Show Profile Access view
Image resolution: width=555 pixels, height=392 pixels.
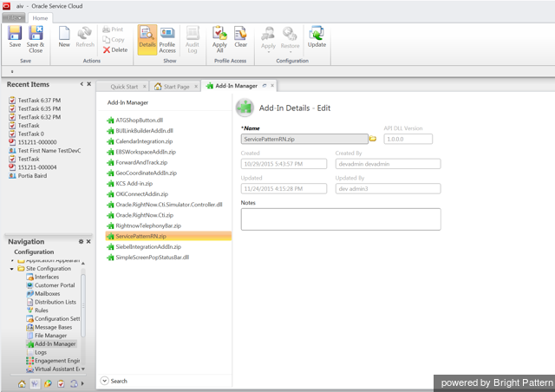167,40
